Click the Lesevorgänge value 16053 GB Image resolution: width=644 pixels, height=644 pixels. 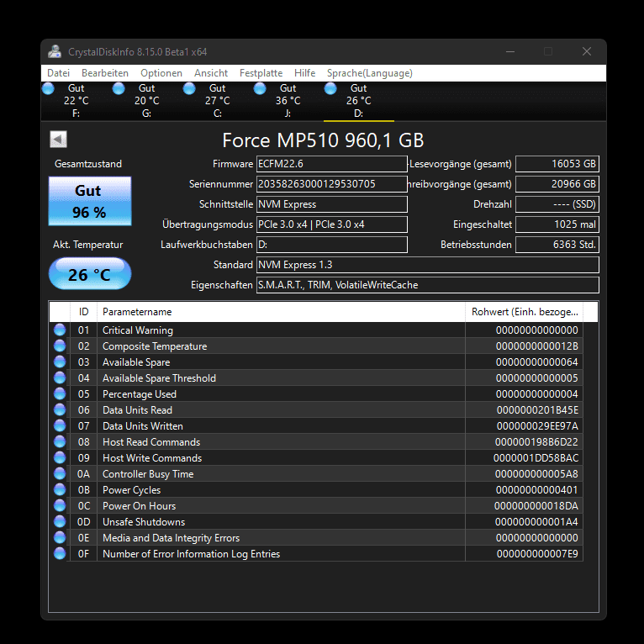557,164
